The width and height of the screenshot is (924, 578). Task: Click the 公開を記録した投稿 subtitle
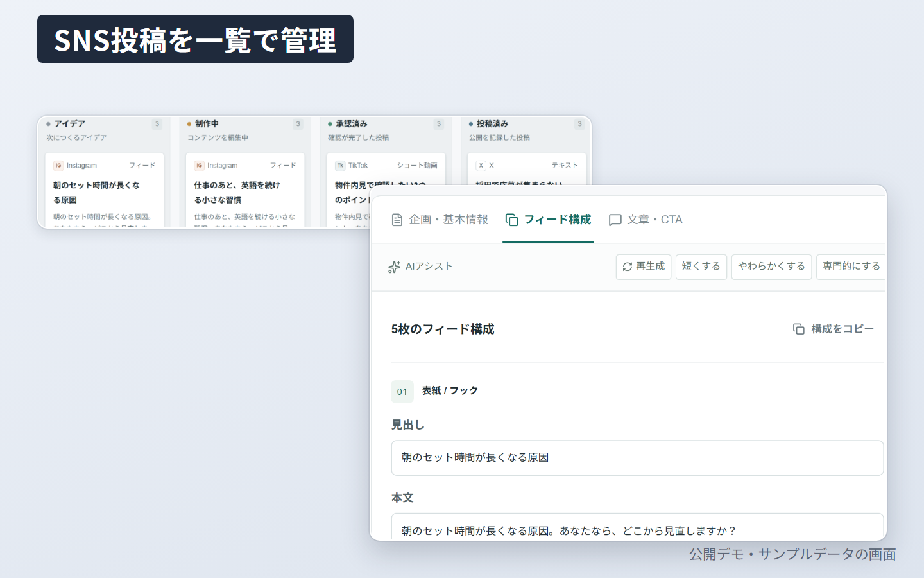(499, 137)
